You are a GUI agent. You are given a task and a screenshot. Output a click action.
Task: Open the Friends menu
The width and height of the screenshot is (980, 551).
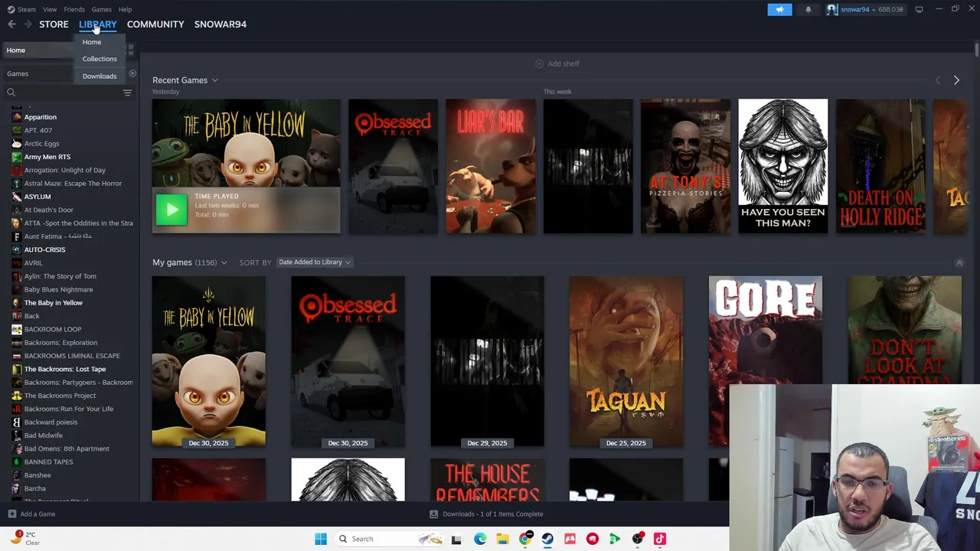[x=74, y=9]
